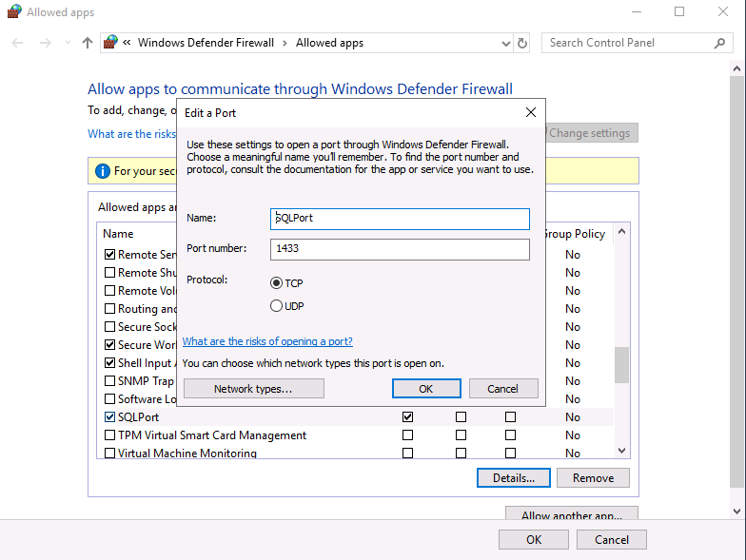Viewport: 746px width, 560px height.
Task: Select the SQLPort row text
Action: (139, 416)
